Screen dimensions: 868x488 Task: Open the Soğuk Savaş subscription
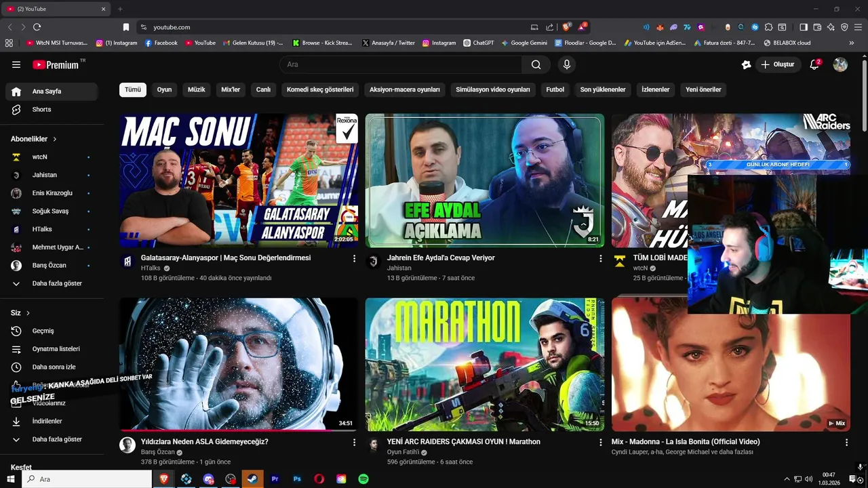pyautogui.click(x=52, y=211)
